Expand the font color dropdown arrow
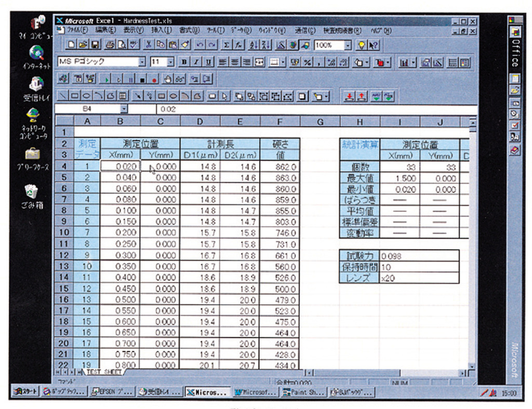Viewport: 532px width, 409px height. pos(388,62)
